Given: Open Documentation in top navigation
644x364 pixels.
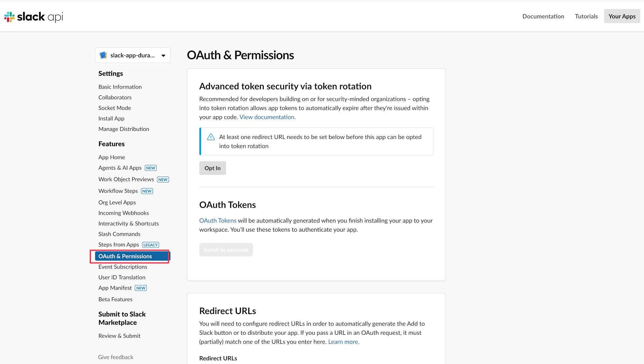Looking at the screenshot, I should (x=543, y=16).
